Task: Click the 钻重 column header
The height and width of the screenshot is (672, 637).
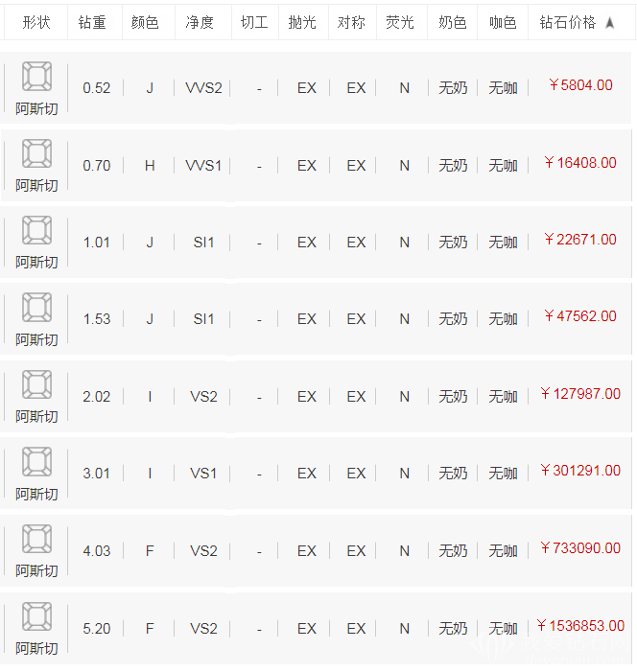Action: [x=92, y=22]
